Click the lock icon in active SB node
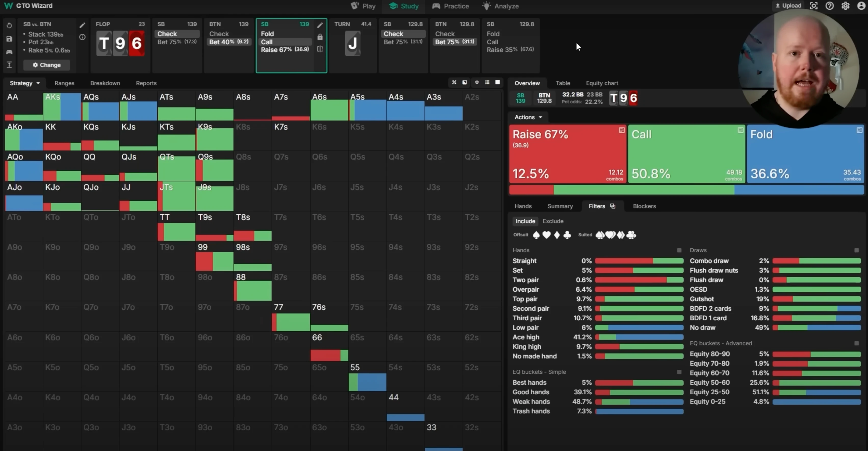Image resolution: width=868 pixels, height=451 pixels. click(320, 37)
